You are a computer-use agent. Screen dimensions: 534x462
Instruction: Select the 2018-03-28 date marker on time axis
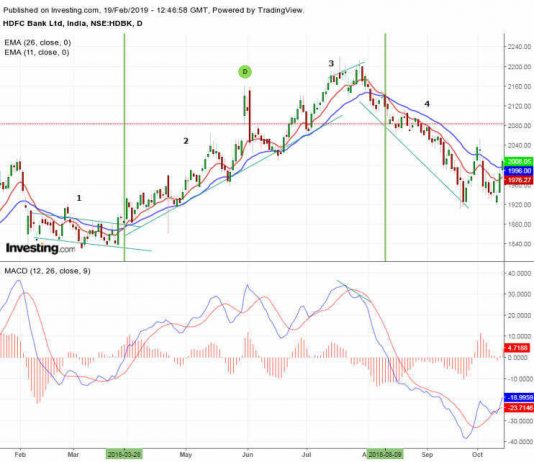click(124, 454)
